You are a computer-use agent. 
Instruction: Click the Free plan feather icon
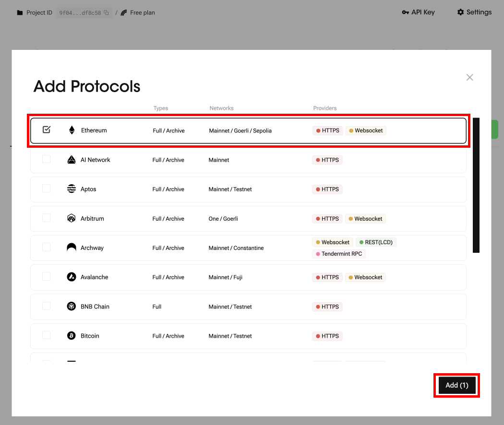point(124,12)
